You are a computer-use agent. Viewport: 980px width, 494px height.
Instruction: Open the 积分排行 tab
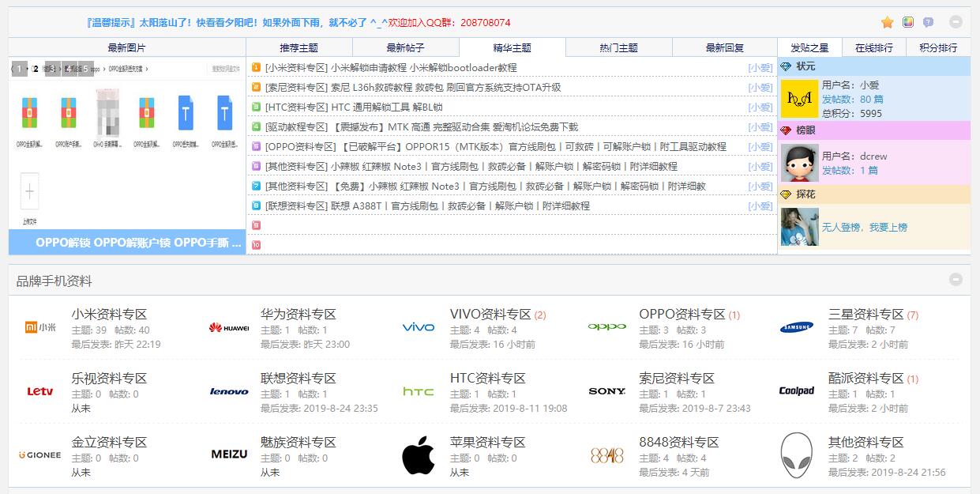point(938,47)
